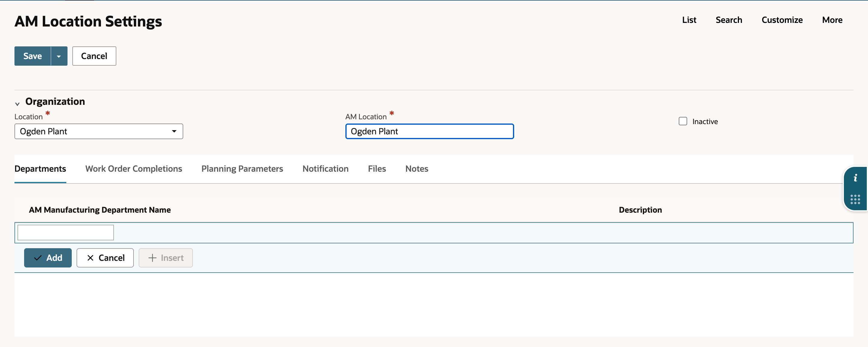Open the List link
Image resolution: width=868 pixels, height=347 pixels.
[x=689, y=20]
